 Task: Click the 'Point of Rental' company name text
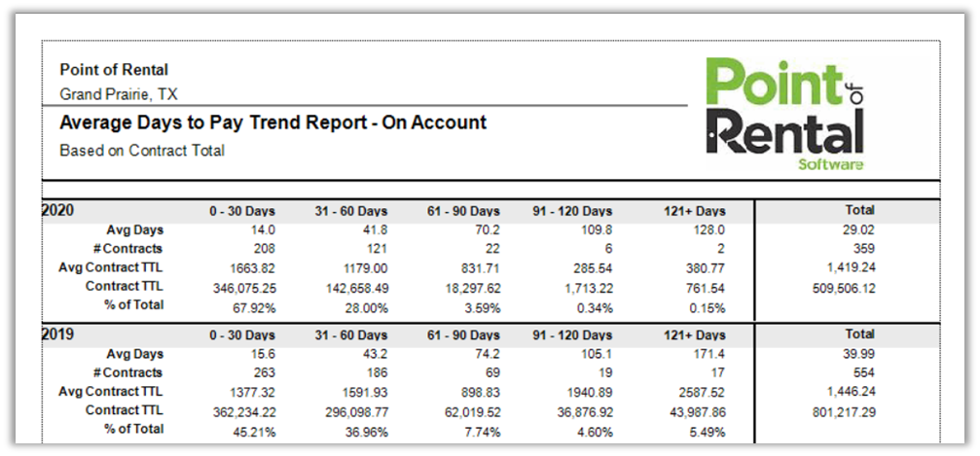(x=114, y=70)
